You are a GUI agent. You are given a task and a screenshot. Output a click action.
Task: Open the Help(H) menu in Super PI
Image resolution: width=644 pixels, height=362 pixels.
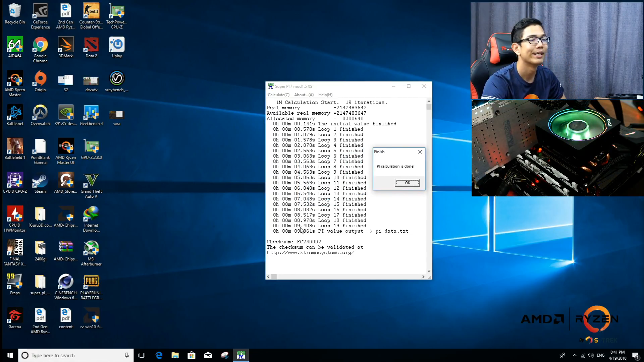tap(325, 95)
